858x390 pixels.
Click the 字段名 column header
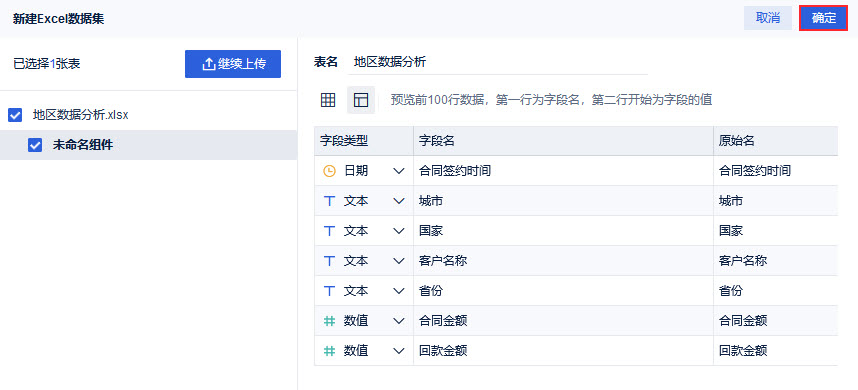pos(563,141)
